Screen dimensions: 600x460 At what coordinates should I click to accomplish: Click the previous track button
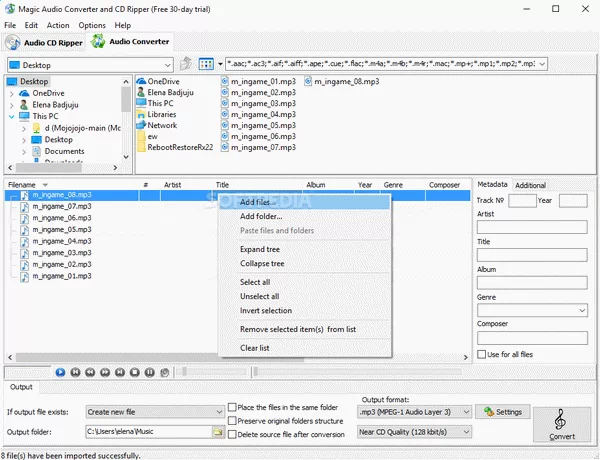[75, 372]
